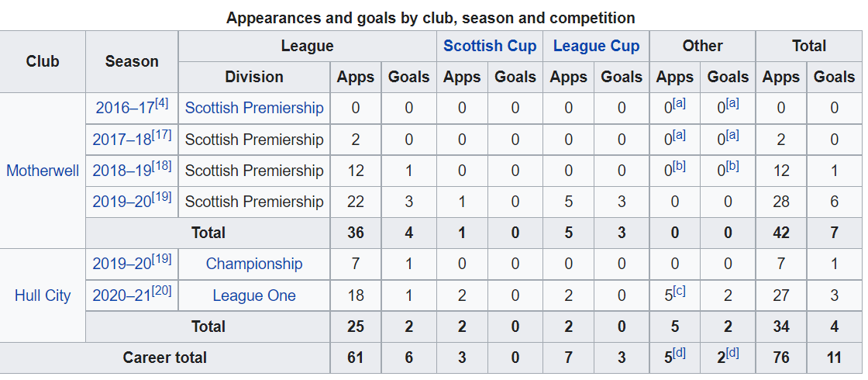Open the 2020–21 season link
This screenshot has height=380, width=868.
pyautogui.click(x=122, y=295)
